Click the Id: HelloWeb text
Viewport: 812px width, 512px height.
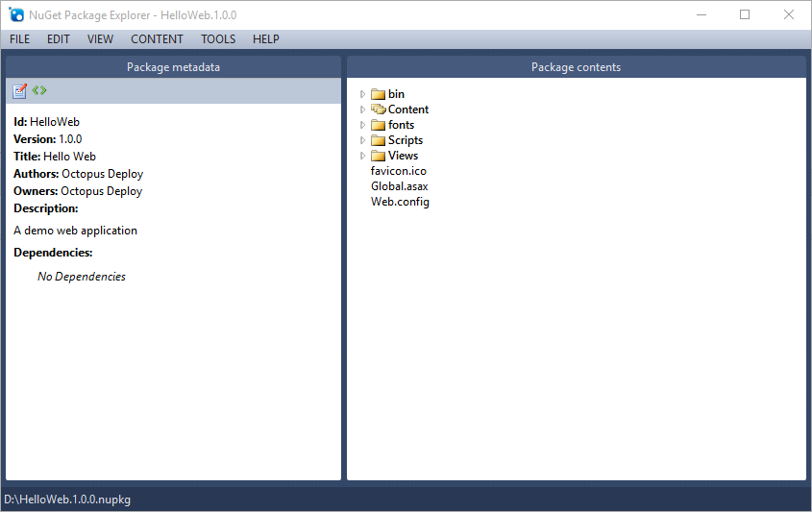click(47, 122)
